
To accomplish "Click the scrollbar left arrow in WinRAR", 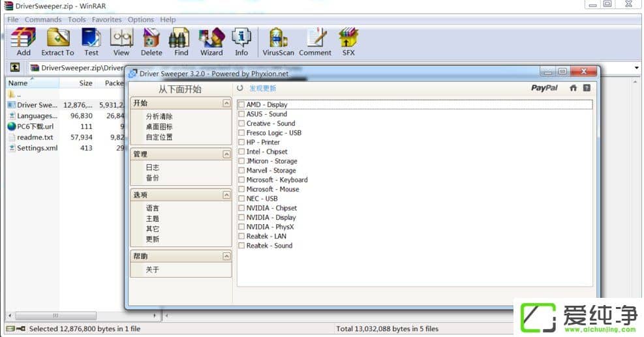I will 10,315.
